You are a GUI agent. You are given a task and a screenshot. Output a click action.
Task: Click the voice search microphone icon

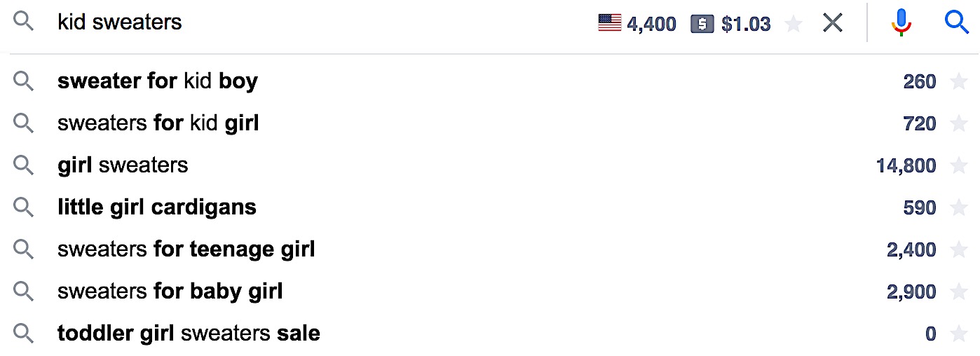pos(901,23)
